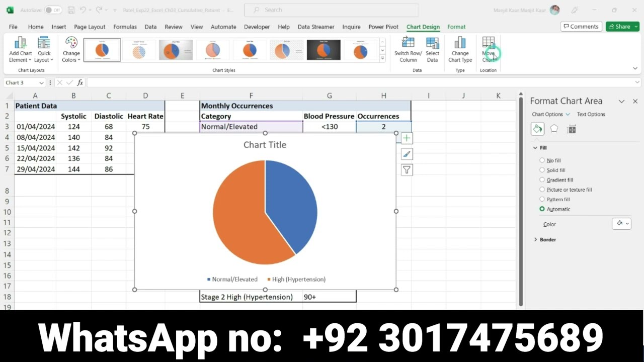Click High (Hypertension) legend entry
644x362 pixels.
[x=296, y=279]
